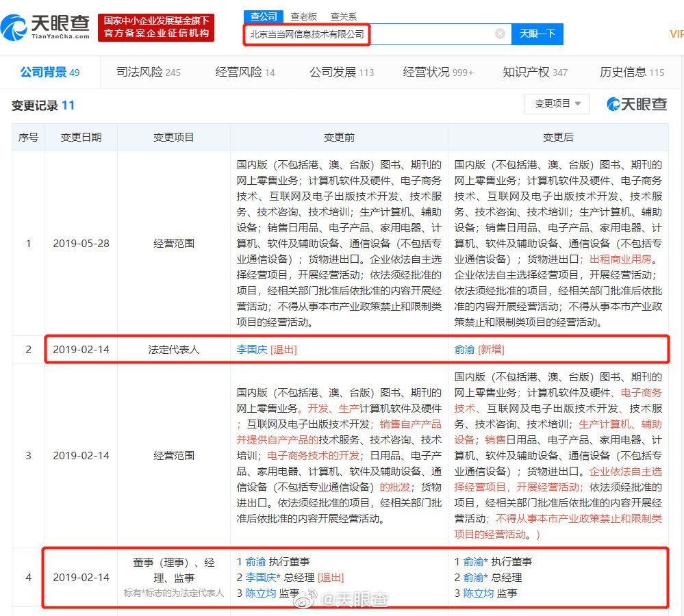Screen dimensions: 684x616
Task: Select the 2019-02-14 date in row 3
Action: tap(81, 456)
